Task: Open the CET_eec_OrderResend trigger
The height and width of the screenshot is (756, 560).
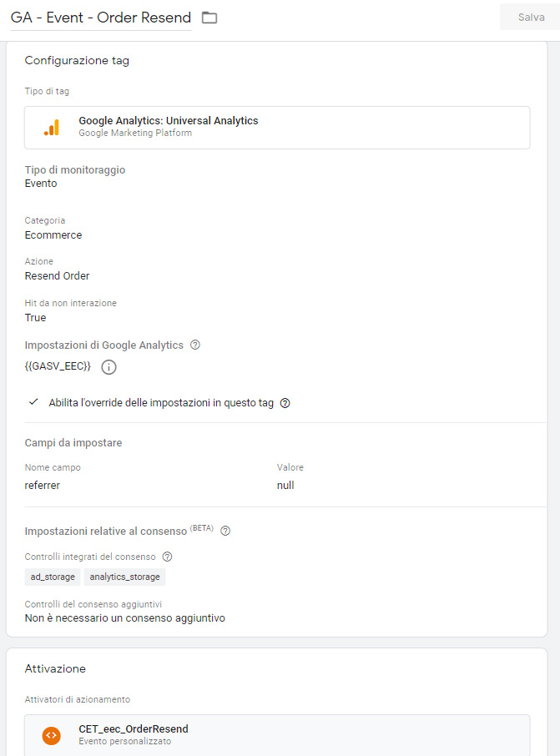Action: point(277,735)
